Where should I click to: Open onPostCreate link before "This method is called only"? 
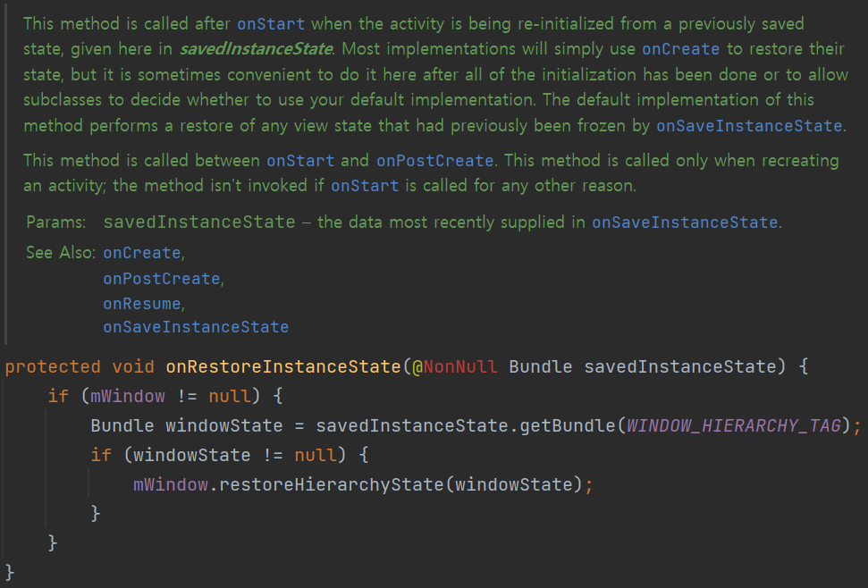435,161
